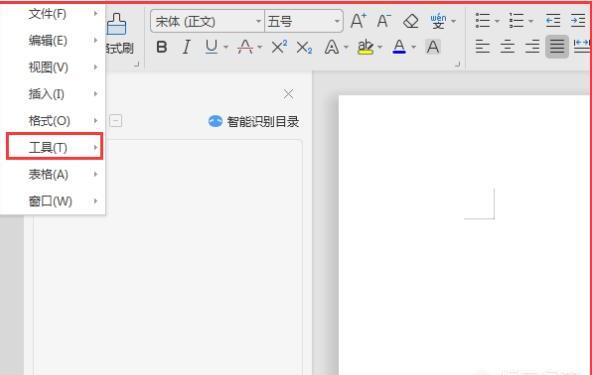Clear formatting with the eraser icon

click(x=411, y=21)
